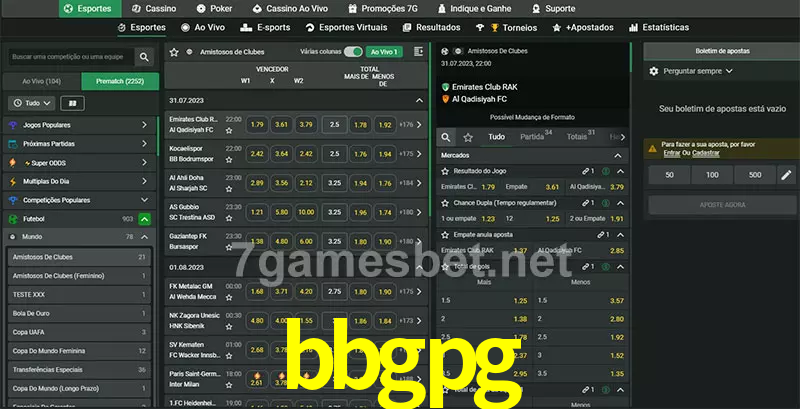Image resolution: width=800 pixels, height=409 pixels.
Task: Click the layout view icon next to Tudo
Action: pyautogui.click(x=72, y=103)
